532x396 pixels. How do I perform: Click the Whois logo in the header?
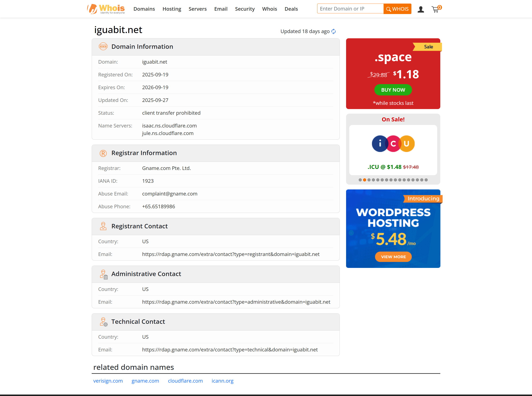[x=106, y=9]
